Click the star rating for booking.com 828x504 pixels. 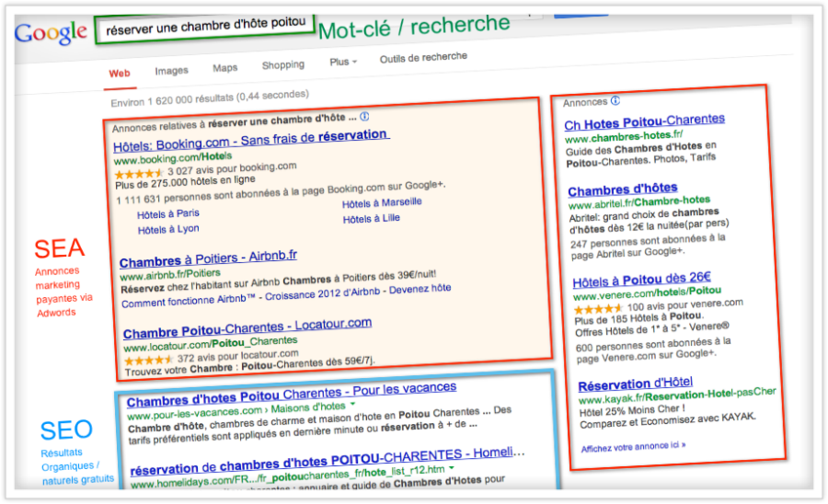139,173
